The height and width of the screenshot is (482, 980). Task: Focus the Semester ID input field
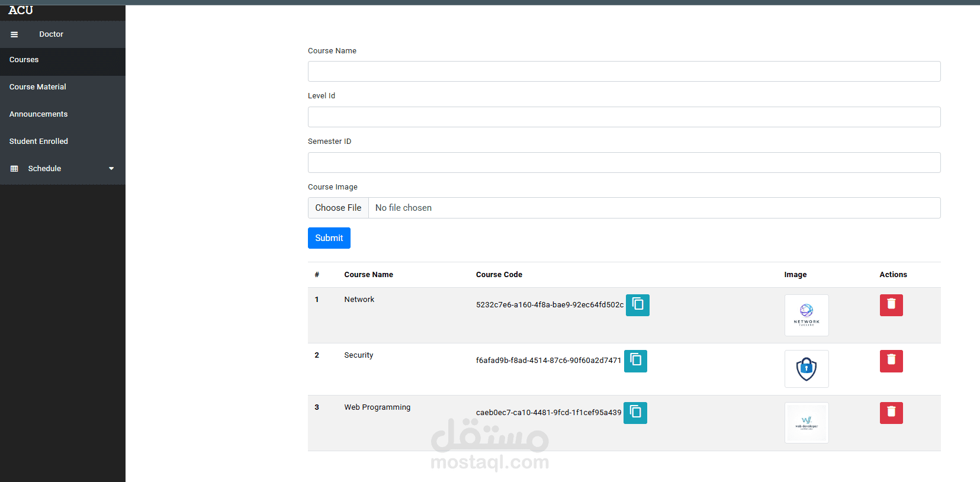(624, 163)
